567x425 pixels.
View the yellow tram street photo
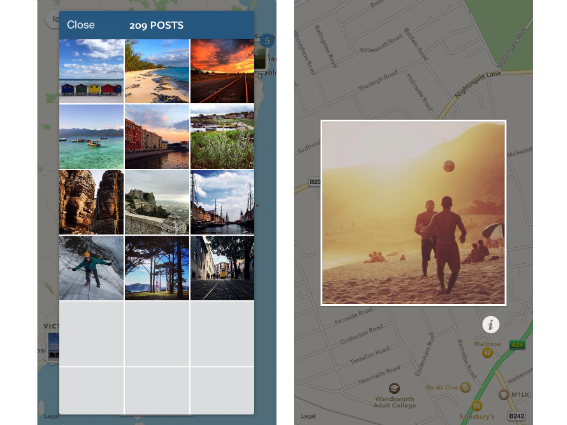coord(222,268)
